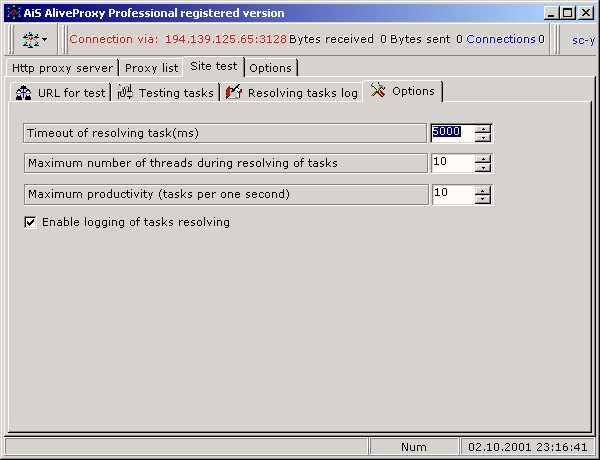
Task: Open the URL for test sub-tab
Action: point(60,93)
